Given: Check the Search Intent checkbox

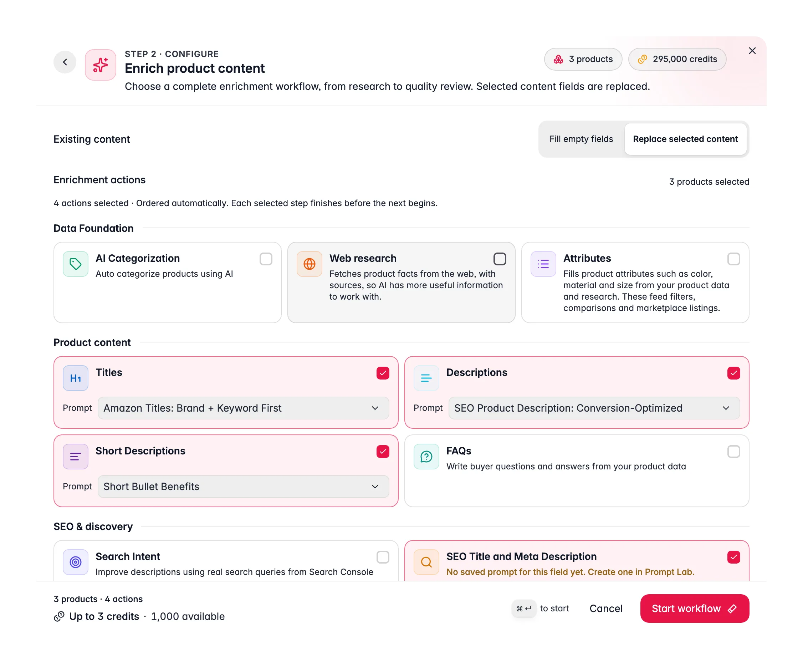Looking at the screenshot, I should pyautogui.click(x=383, y=557).
